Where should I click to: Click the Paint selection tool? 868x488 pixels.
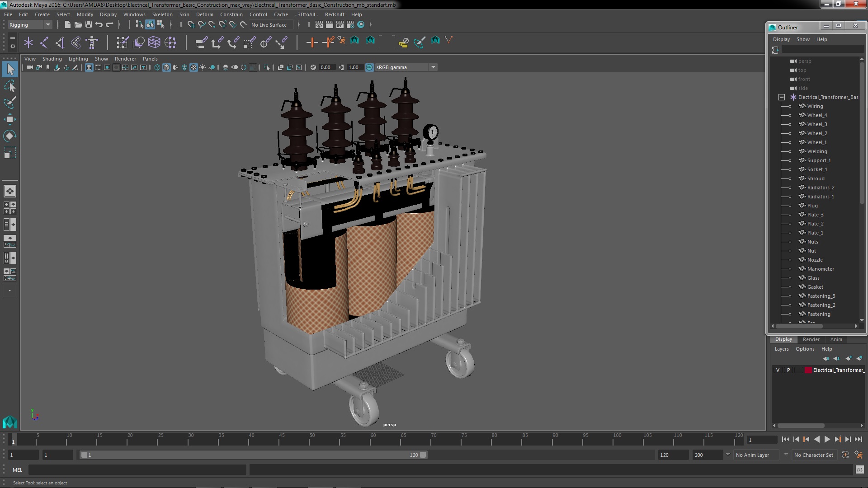pyautogui.click(x=9, y=103)
